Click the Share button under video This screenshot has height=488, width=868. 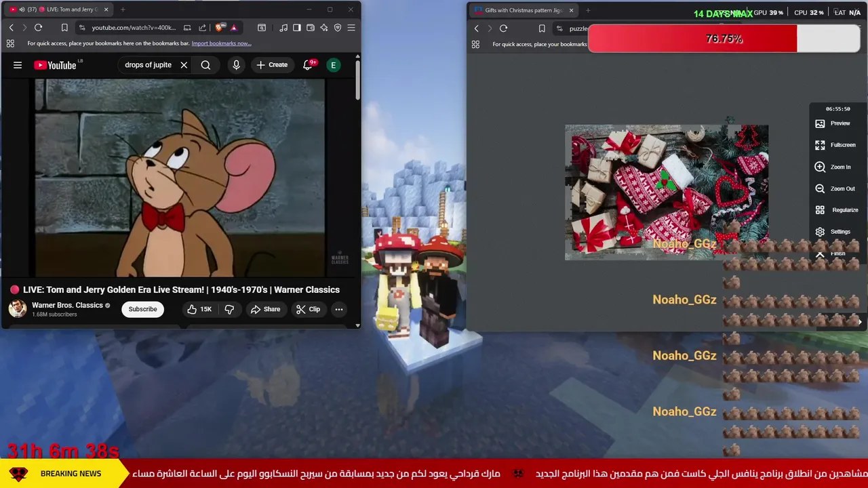tap(265, 309)
